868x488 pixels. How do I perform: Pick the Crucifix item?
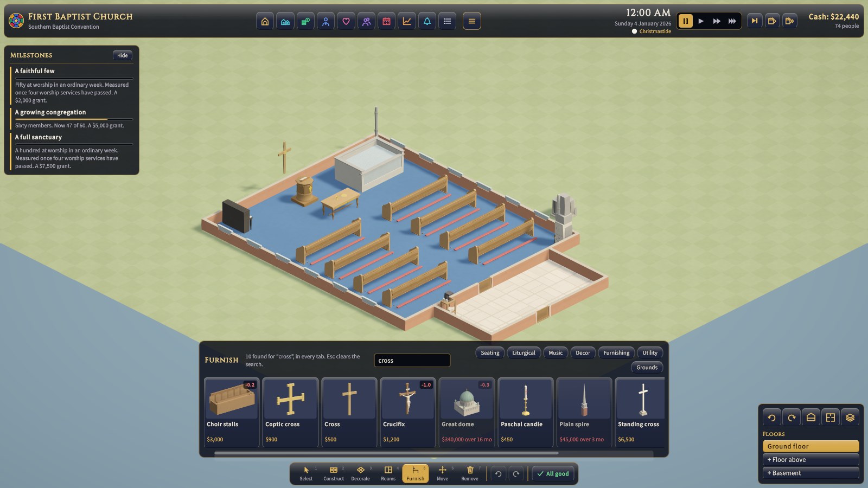click(408, 412)
